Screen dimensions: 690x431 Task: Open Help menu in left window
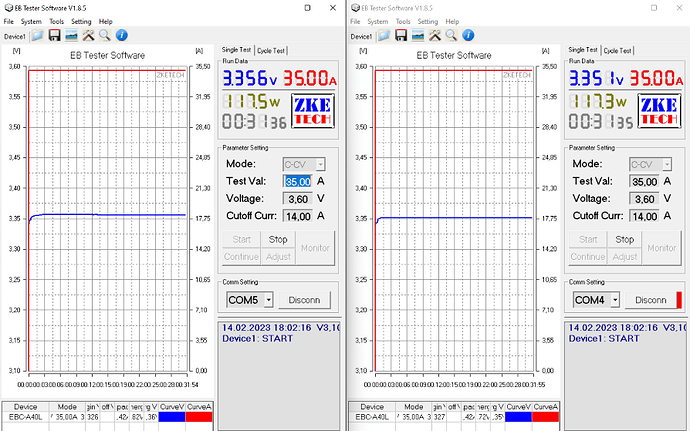coord(106,22)
